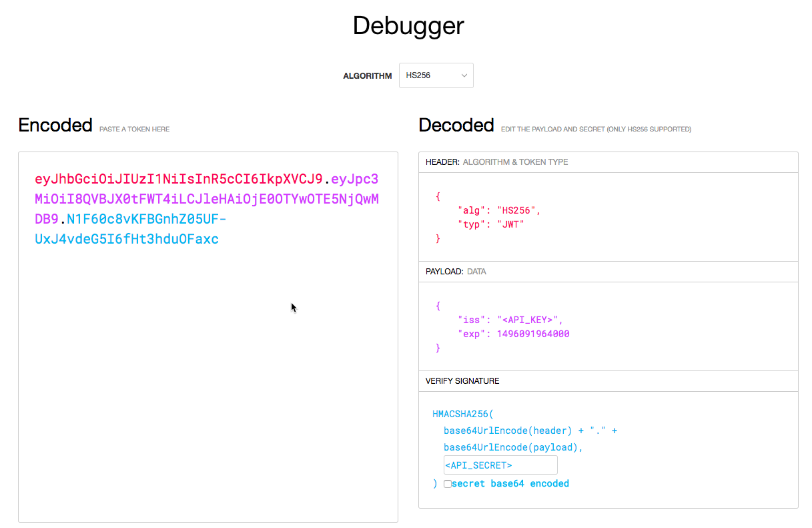Click the Decoded panel heading
The image size is (812, 528).
coord(456,125)
